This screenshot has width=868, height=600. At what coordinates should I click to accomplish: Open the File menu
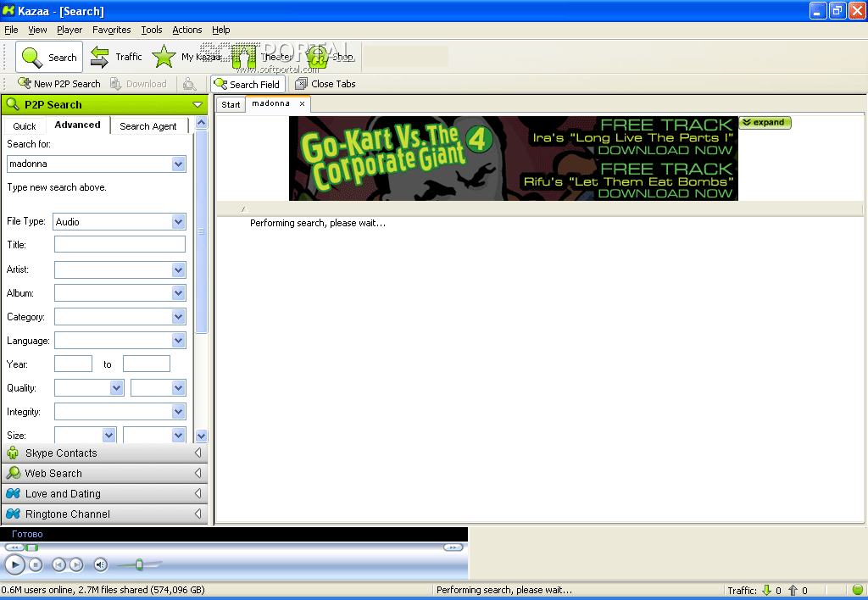click(x=11, y=30)
